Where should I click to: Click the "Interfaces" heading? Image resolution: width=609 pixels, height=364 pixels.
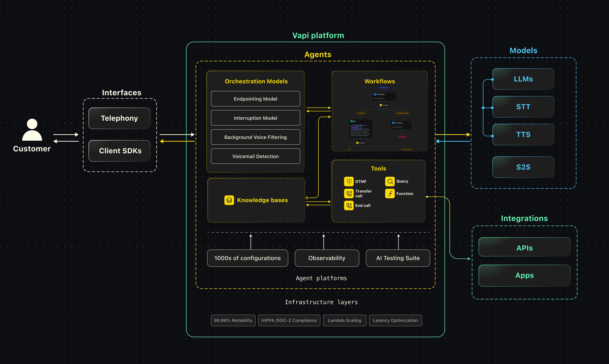point(121,93)
